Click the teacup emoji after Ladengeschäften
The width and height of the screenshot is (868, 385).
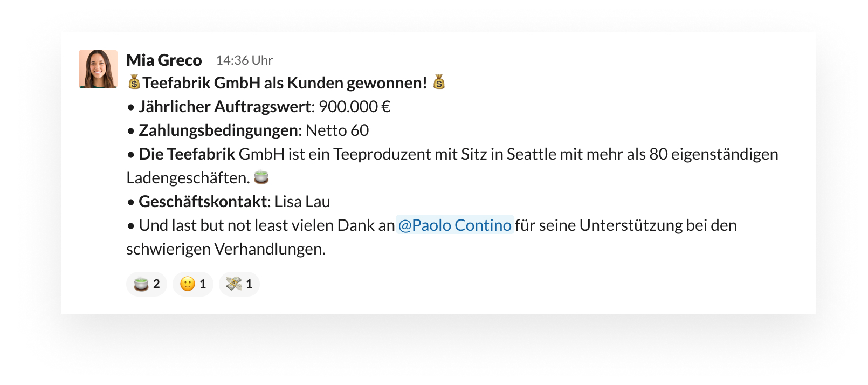pyautogui.click(x=261, y=177)
